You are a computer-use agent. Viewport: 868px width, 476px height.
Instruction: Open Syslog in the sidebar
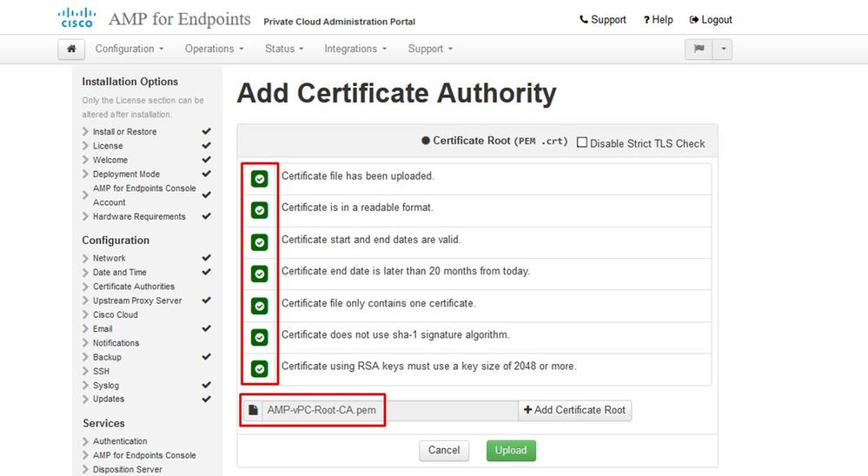(106, 385)
